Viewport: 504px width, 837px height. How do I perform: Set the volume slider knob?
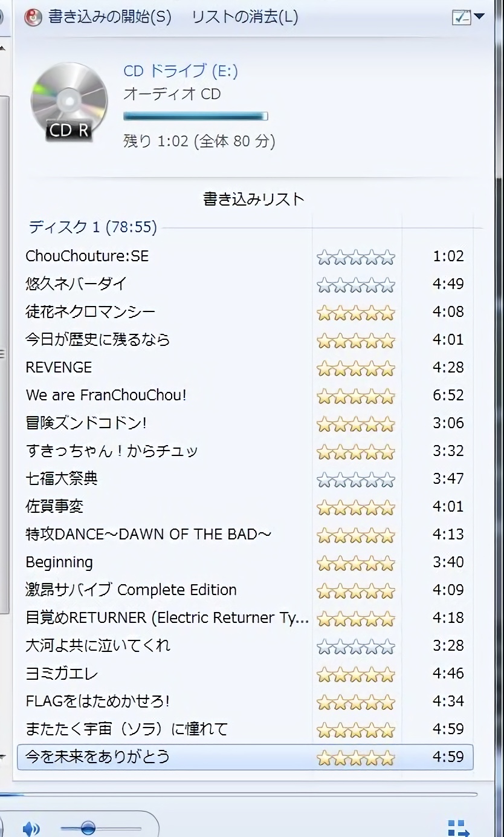pyautogui.click(x=88, y=827)
